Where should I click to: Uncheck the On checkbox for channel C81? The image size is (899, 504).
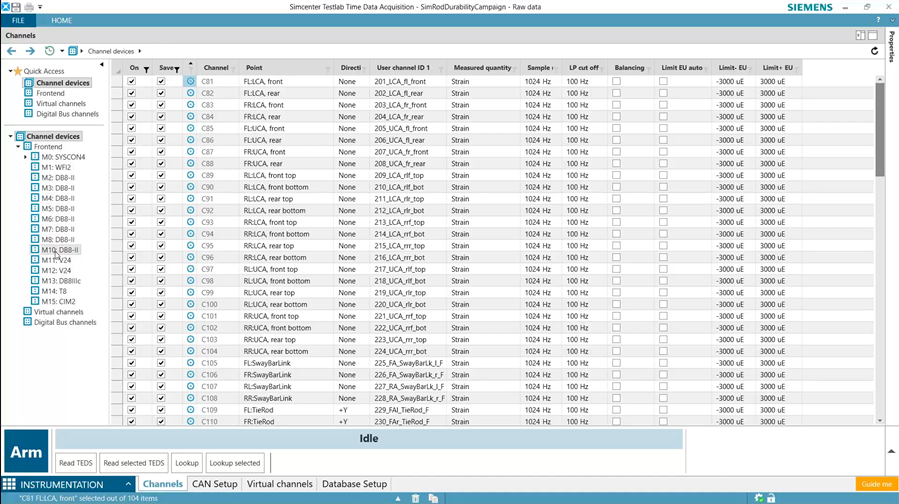click(131, 81)
